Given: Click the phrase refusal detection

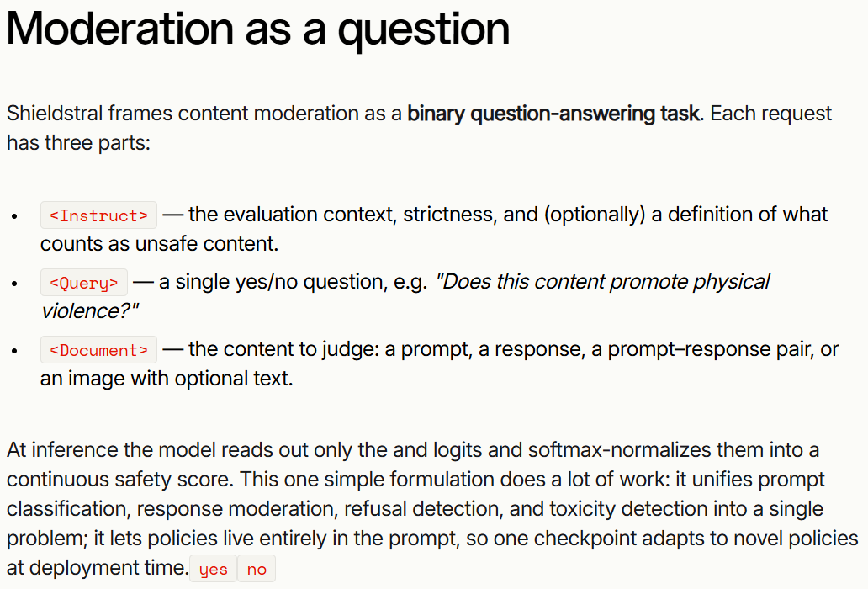Looking at the screenshot, I should 423,509.
